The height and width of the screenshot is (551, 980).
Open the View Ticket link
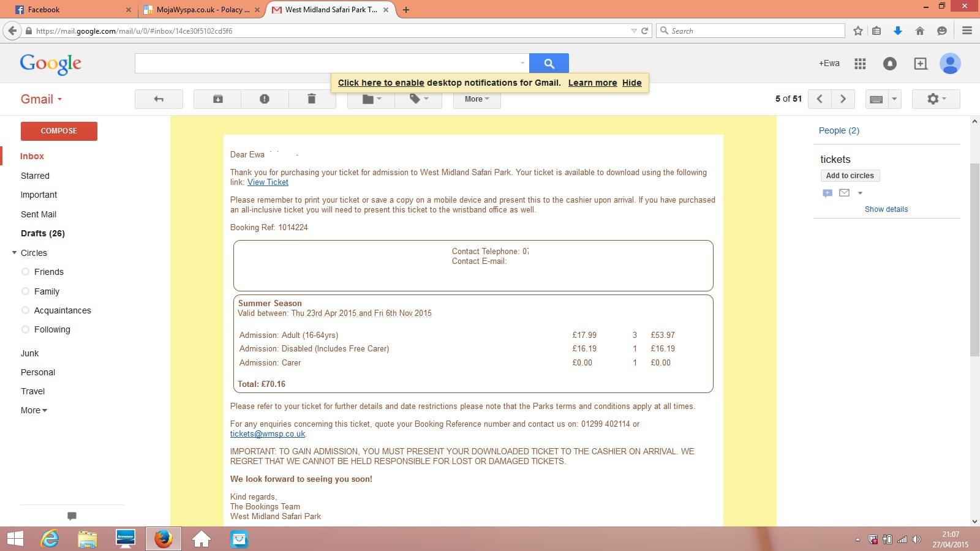(x=268, y=182)
